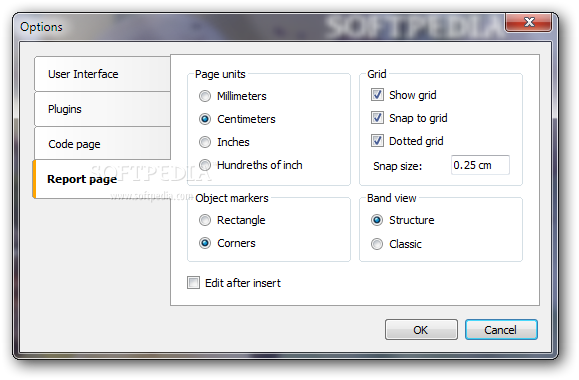The image size is (579, 380).
Task: Confirm with the OK button
Action: point(421,330)
